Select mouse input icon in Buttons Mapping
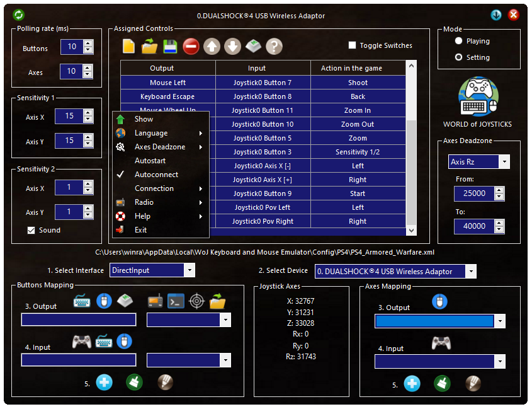Viewport: 532px width, 409px height. (x=125, y=342)
